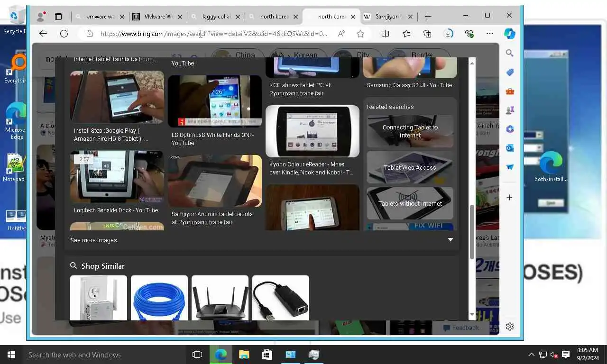Open the sidebar Tools briefcase icon
Viewport: 607px width, 364px height.
point(510,91)
